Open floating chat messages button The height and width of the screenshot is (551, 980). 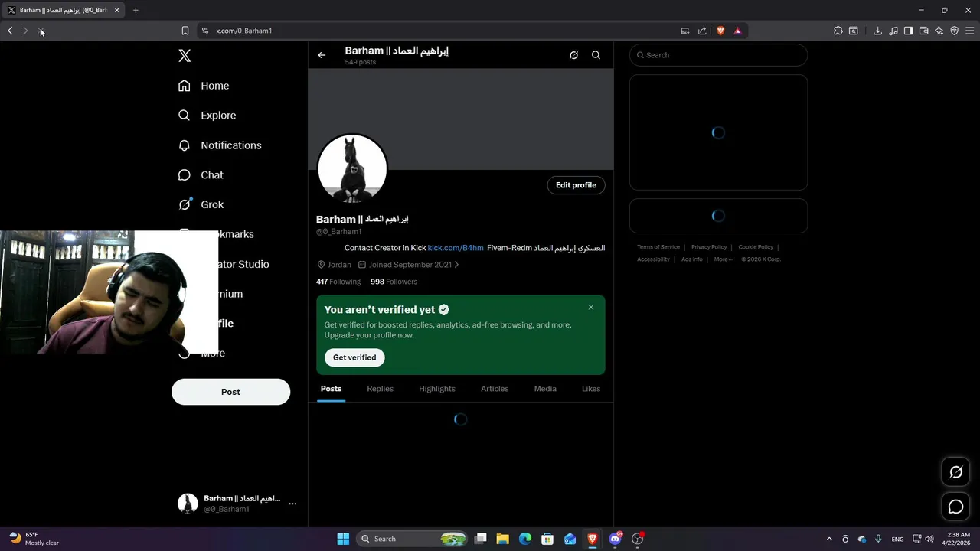click(x=955, y=507)
